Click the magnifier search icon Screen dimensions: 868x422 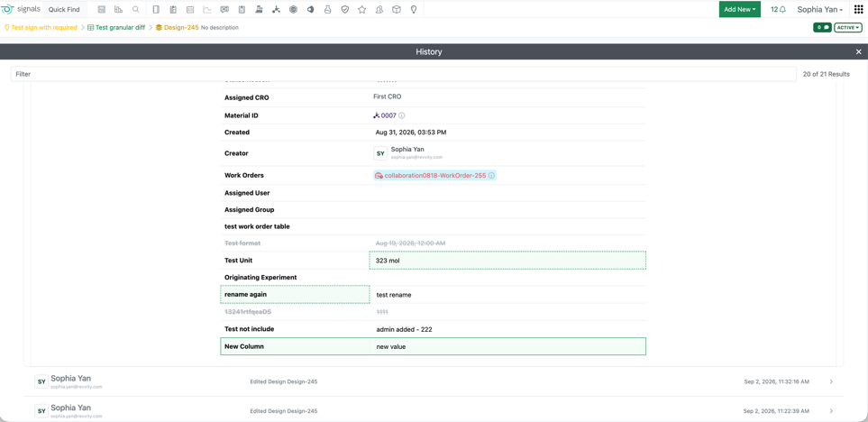pos(135,9)
